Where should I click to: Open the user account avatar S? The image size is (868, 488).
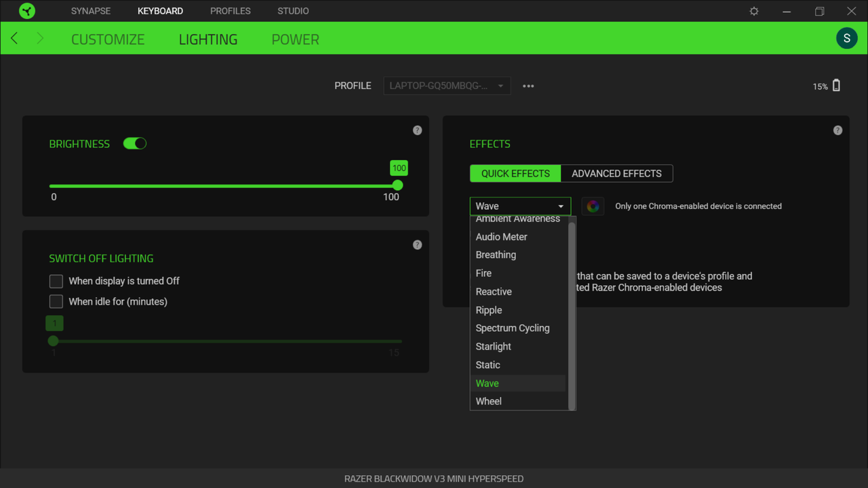point(846,38)
